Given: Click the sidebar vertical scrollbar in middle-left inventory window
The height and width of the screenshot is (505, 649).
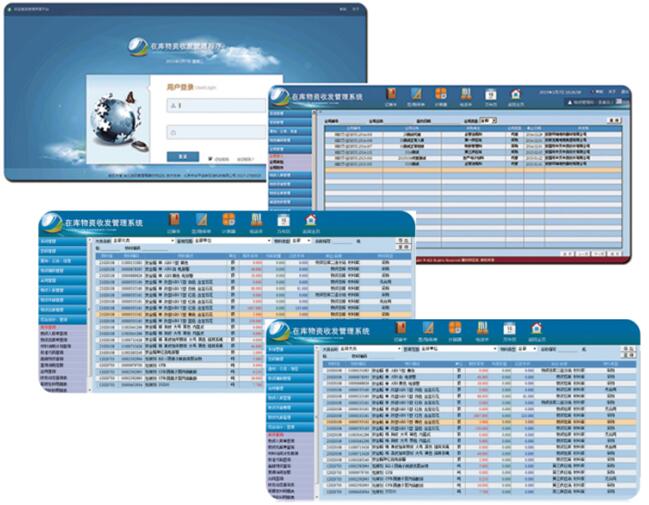Looking at the screenshot, I should tap(90, 315).
